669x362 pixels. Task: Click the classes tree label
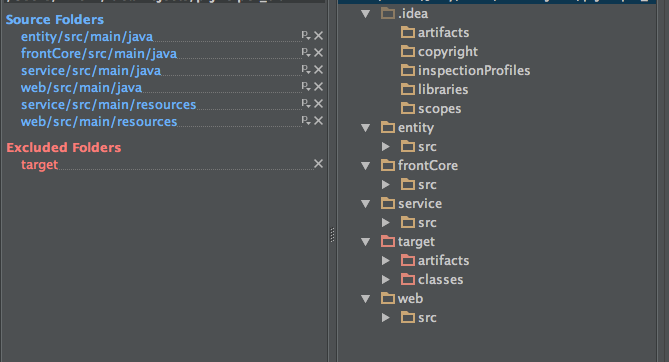point(440,280)
